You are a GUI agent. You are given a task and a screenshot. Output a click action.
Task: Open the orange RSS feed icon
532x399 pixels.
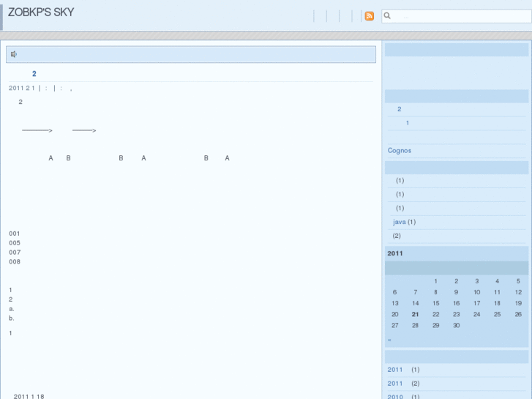[369, 16]
